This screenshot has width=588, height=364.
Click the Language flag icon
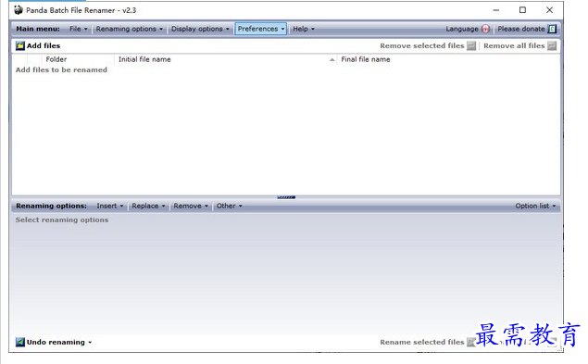pyautogui.click(x=485, y=29)
